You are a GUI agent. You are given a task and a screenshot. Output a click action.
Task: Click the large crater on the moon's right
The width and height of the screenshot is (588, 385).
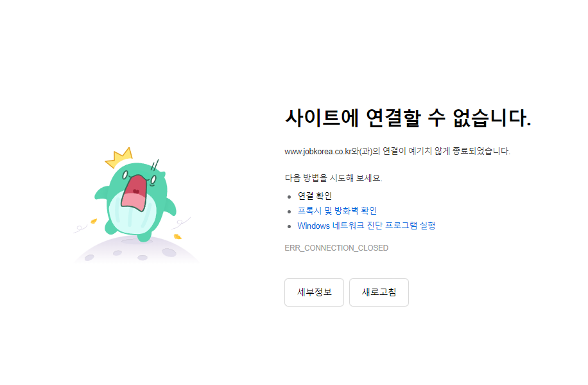click(169, 253)
